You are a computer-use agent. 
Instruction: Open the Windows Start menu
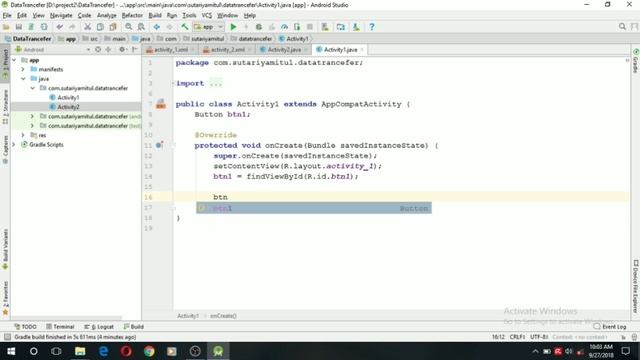pos(11,351)
